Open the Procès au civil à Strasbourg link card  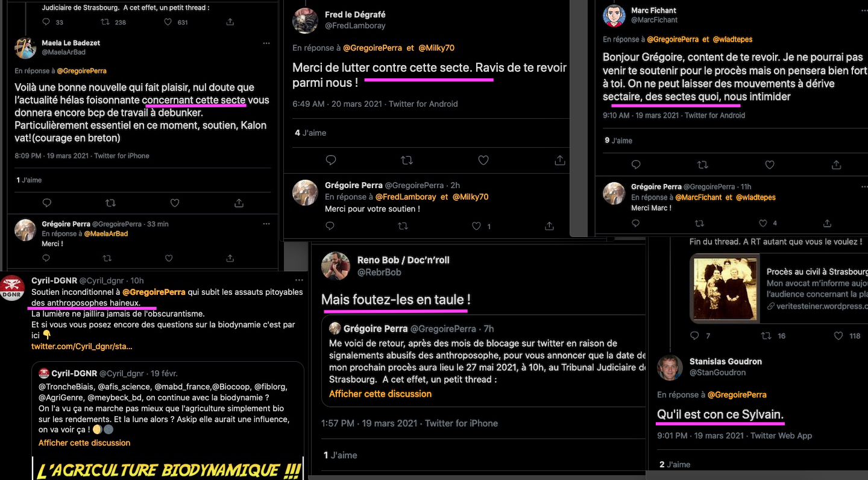coord(779,288)
